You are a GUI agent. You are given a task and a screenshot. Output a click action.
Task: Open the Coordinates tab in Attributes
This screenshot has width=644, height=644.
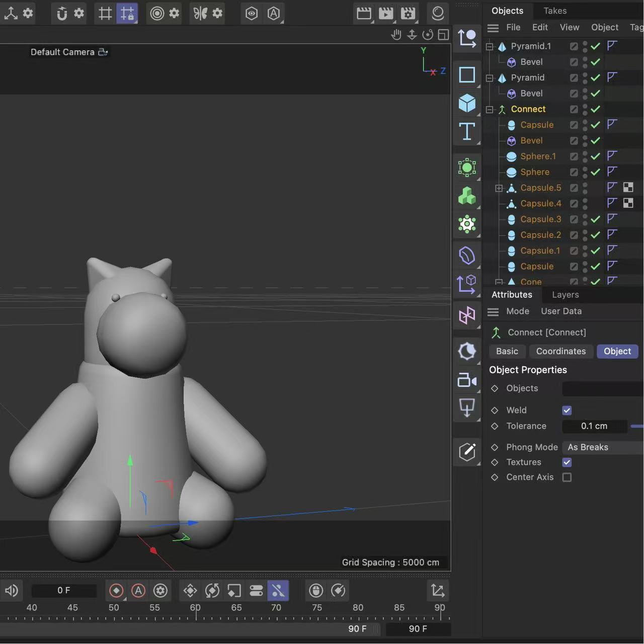(x=561, y=351)
